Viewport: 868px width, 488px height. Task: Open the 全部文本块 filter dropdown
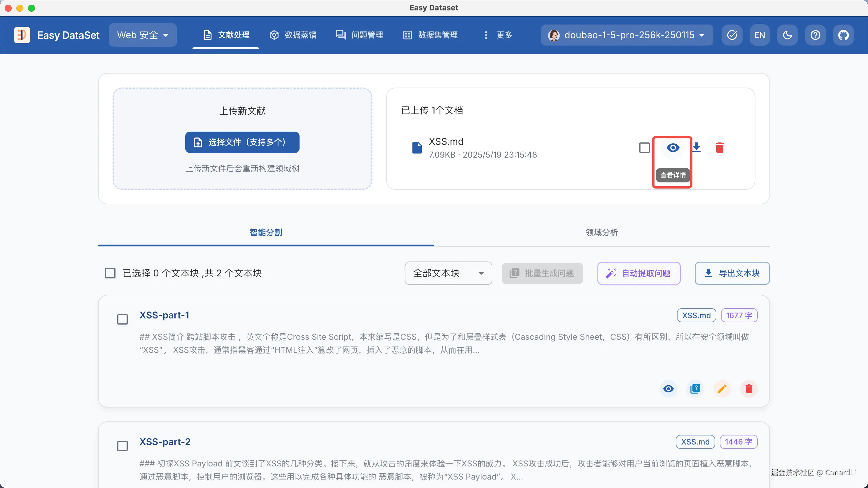coord(448,273)
